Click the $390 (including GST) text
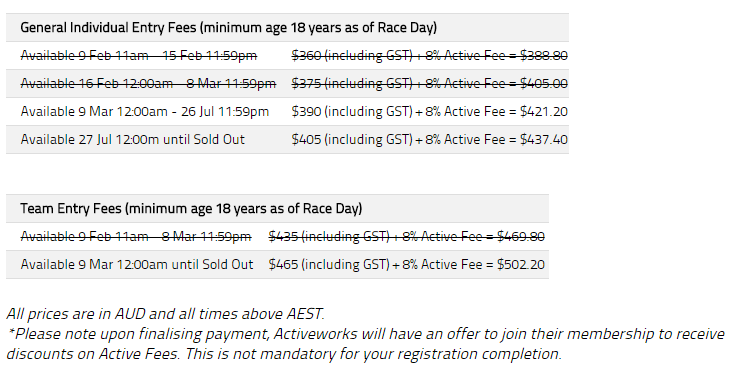 (x=352, y=112)
